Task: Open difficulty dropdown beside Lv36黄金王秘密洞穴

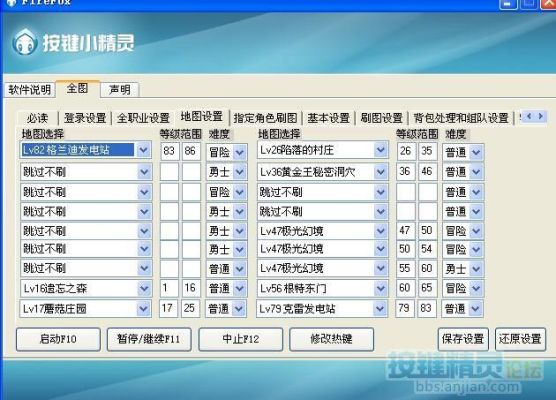Action: point(476,172)
